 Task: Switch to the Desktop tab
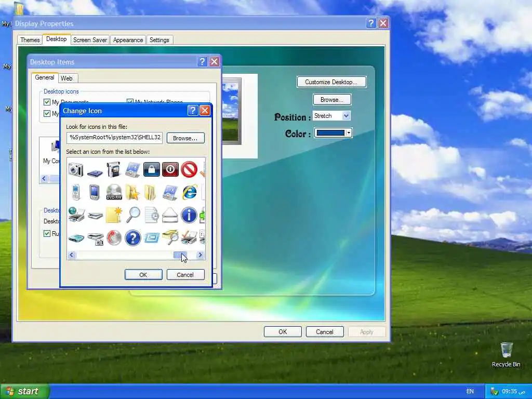pos(56,39)
